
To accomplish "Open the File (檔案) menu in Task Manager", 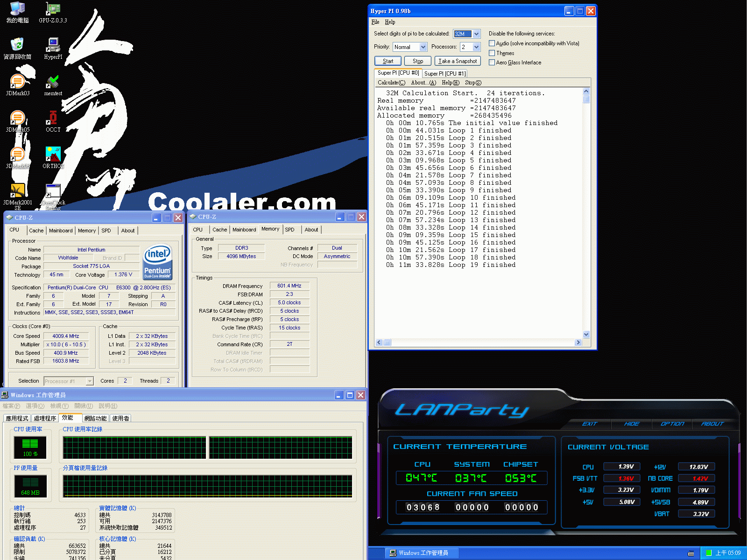I will 11,406.
